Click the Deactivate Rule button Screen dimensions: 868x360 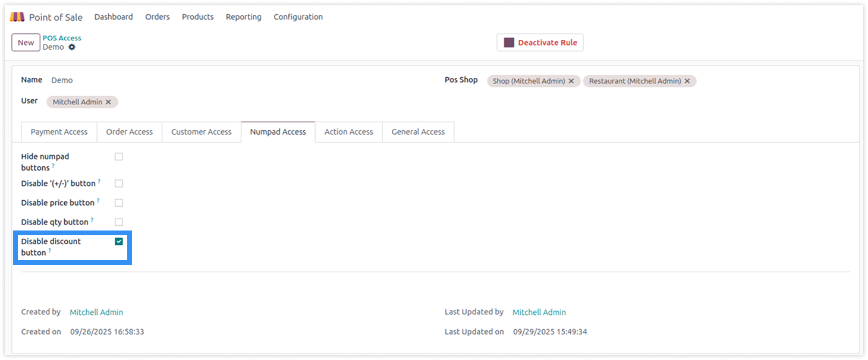pos(540,43)
